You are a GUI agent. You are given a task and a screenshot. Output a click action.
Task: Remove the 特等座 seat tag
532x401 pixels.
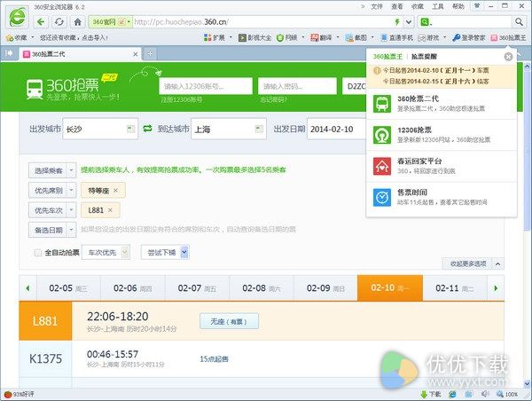tap(115, 191)
